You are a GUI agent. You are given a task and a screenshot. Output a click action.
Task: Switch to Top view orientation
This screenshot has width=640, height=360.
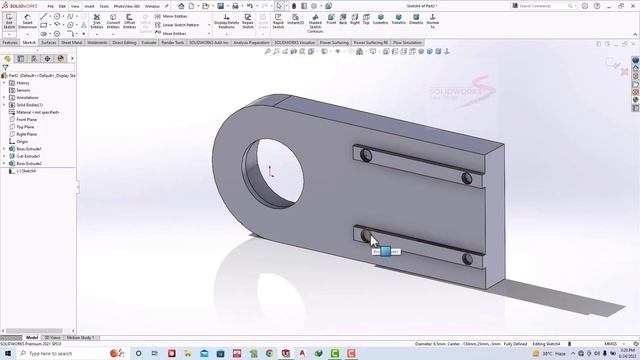(x=366, y=19)
